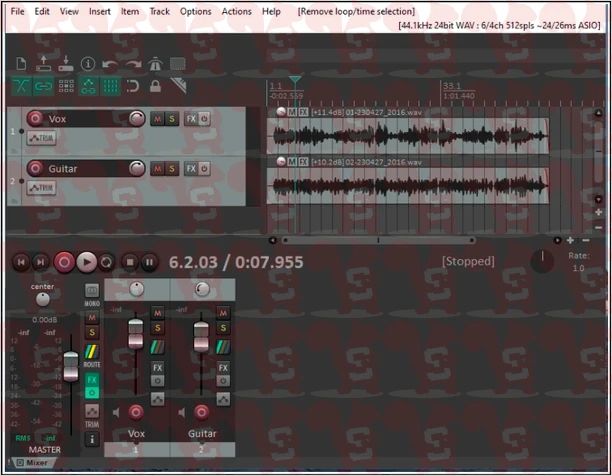Toggle the metronome icon in toolbar

(155, 64)
